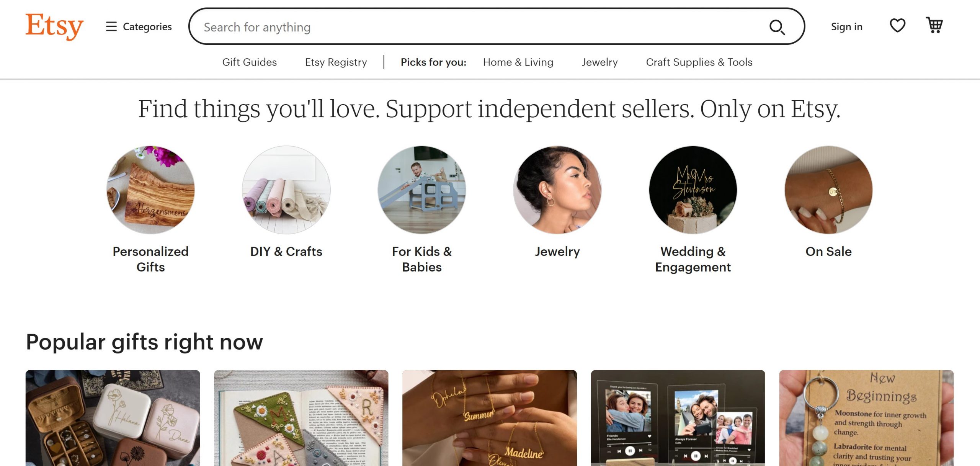
Task: Open the shopping cart icon
Action: click(x=934, y=26)
